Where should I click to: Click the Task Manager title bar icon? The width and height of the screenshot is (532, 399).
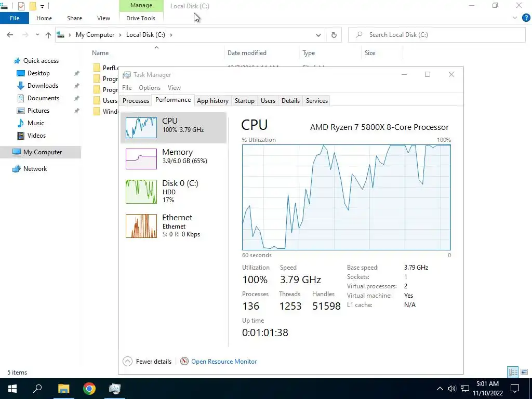coord(127,75)
